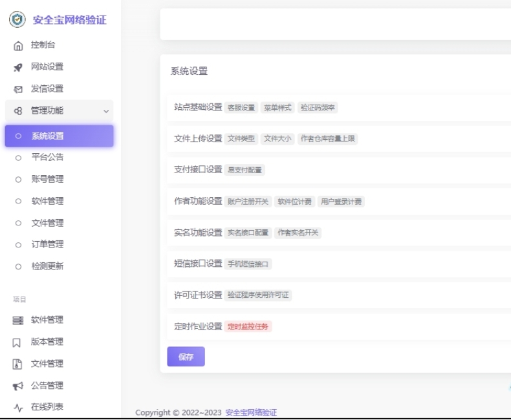Open 账号管理 from the sidebar submenu
The height and width of the screenshot is (420, 511).
47,179
